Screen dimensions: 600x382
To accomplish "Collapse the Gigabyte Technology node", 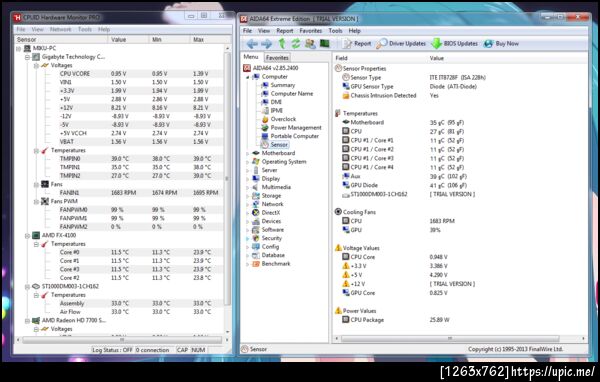I will click(27, 57).
